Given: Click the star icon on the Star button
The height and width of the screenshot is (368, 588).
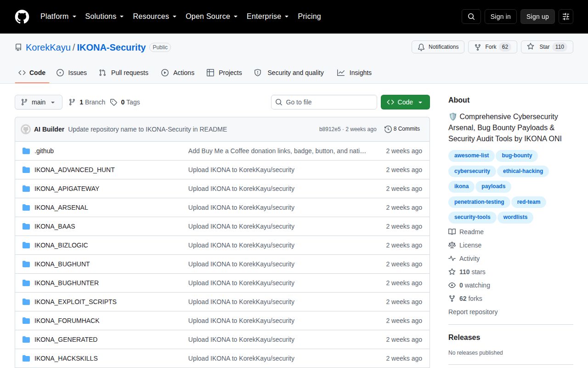Looking at the screenshot, I should click(531, 47).
